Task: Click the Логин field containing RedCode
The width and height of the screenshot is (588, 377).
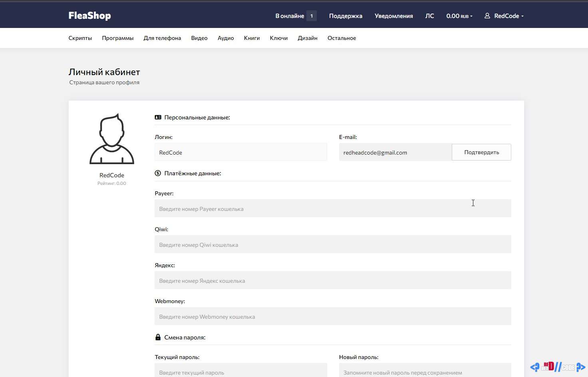Action: click(x=241, y=152)
